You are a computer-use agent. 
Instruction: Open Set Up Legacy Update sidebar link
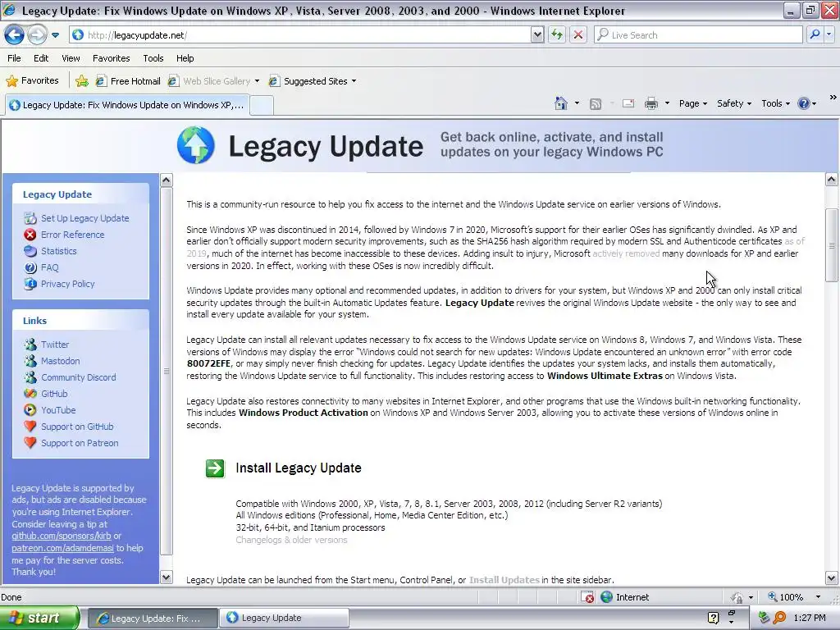point(84,218)
